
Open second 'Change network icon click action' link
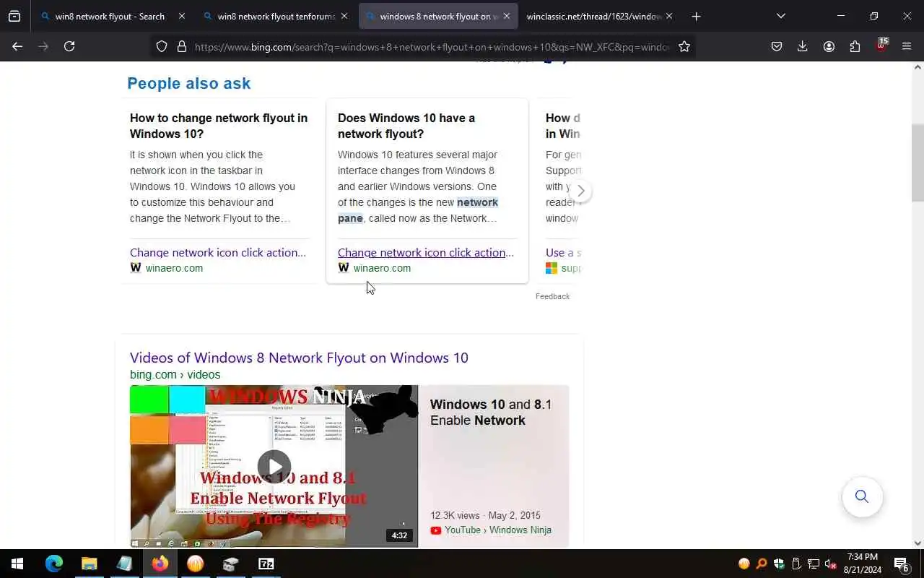pyautogui.click(x=426, y=252)
